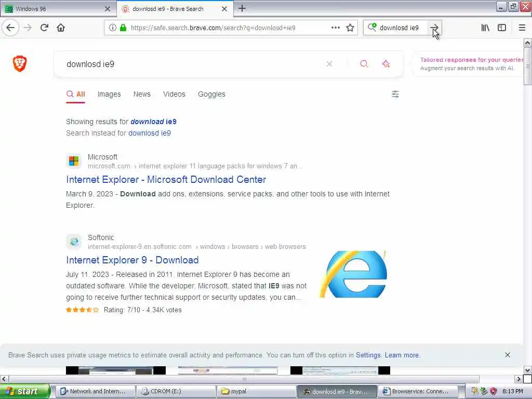Image resolution: width=532 pixels, height=399 pixels.
Task: Click the browser forward arrow button
Action: click(28, 28)
